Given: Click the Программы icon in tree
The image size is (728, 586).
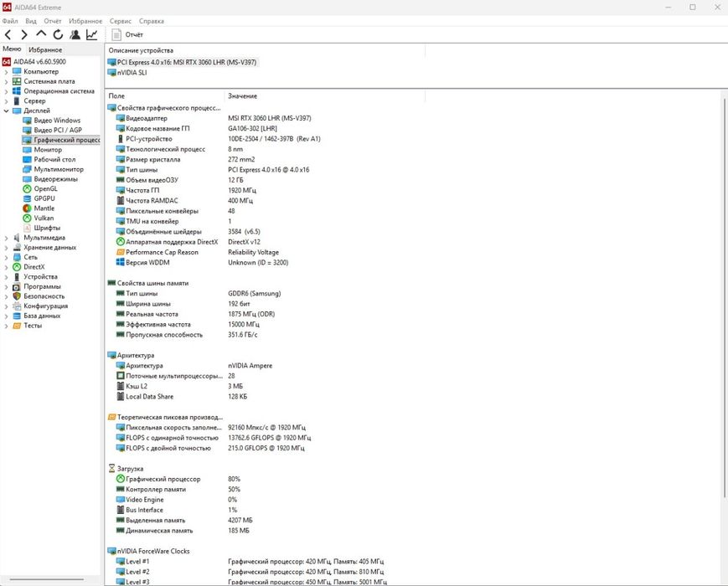Looking at the screenshot, I should click(17, 287).
